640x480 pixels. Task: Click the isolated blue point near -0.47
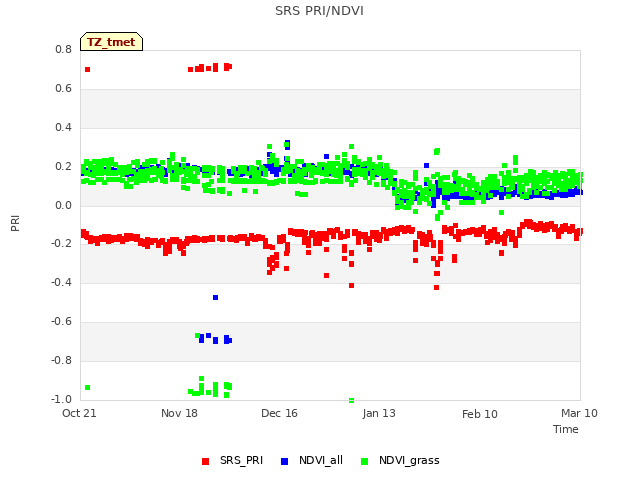pyautogui.click(x=216, y=298)
